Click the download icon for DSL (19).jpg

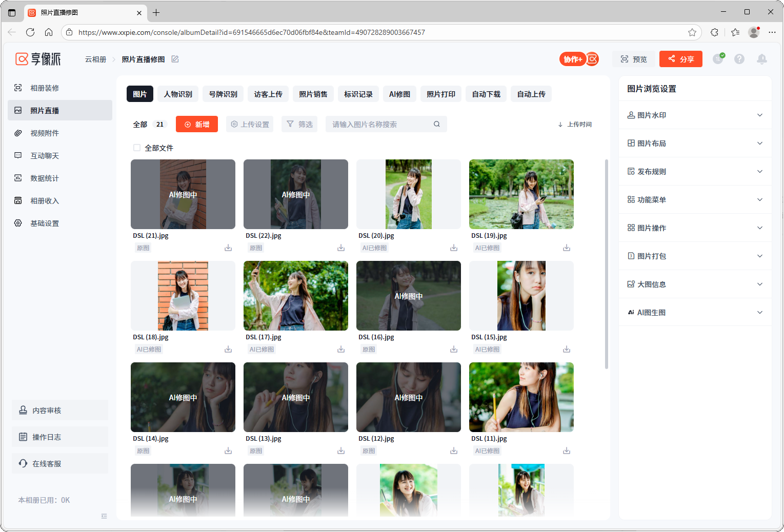pyautogui.click(x=567, y=248)
